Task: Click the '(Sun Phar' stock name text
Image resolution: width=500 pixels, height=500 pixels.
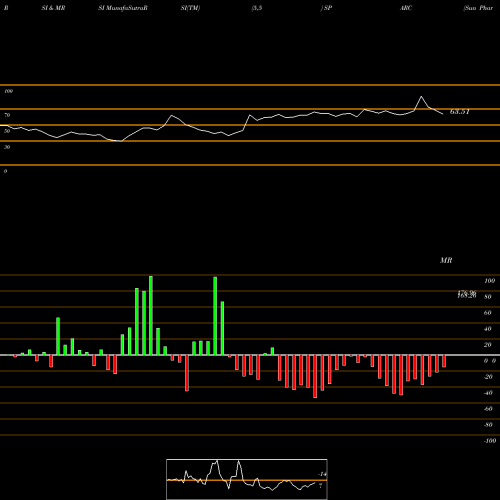Action: click(478, 8)
